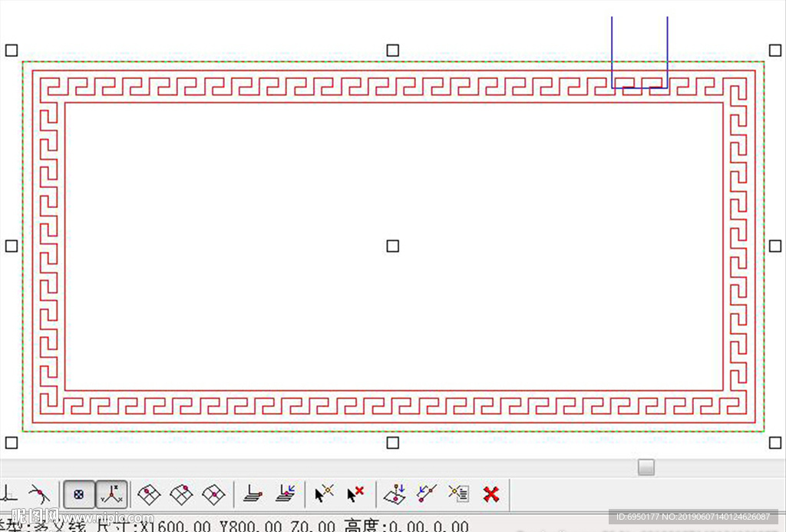
Task: Click the center selection handle
Action: pyautogui.click(x=393, y=246)
